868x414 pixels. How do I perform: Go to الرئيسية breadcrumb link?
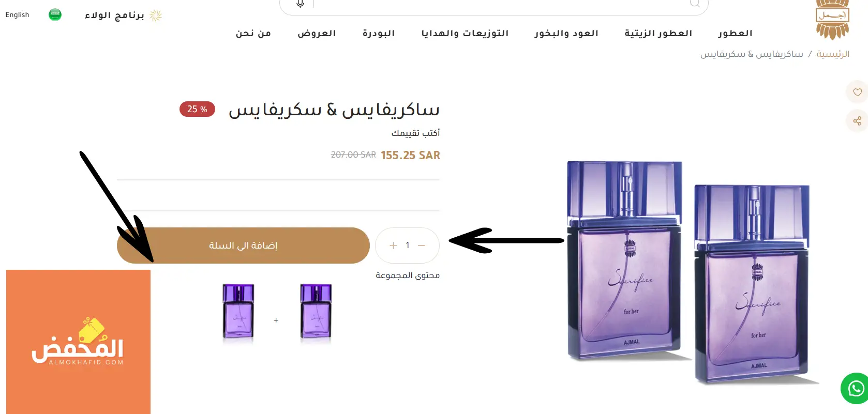833,54
